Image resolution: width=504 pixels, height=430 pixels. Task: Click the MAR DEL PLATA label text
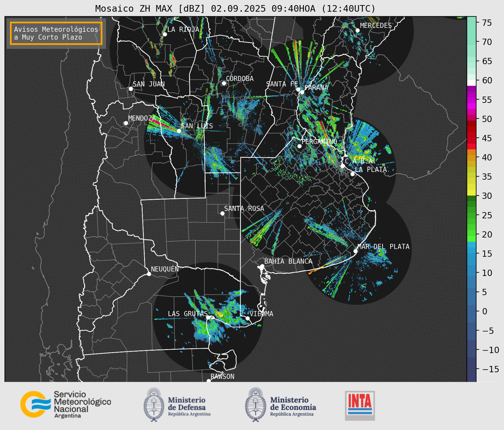(x=383, y=247)
